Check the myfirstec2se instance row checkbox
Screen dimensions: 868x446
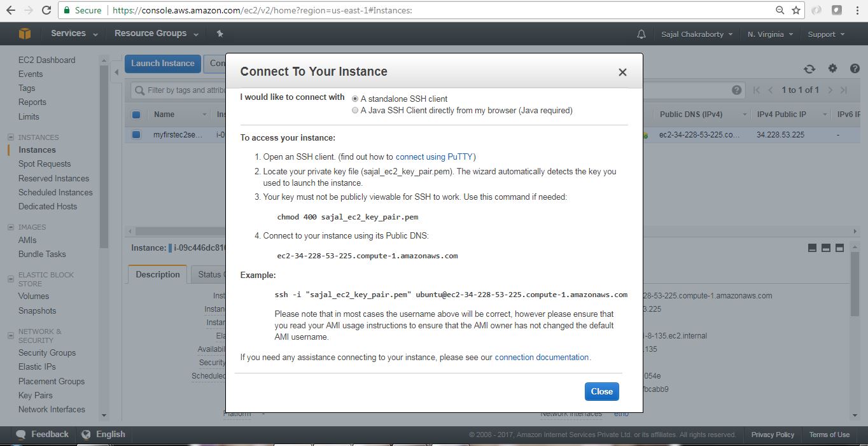pyautogui.click(x=135, y=134)
